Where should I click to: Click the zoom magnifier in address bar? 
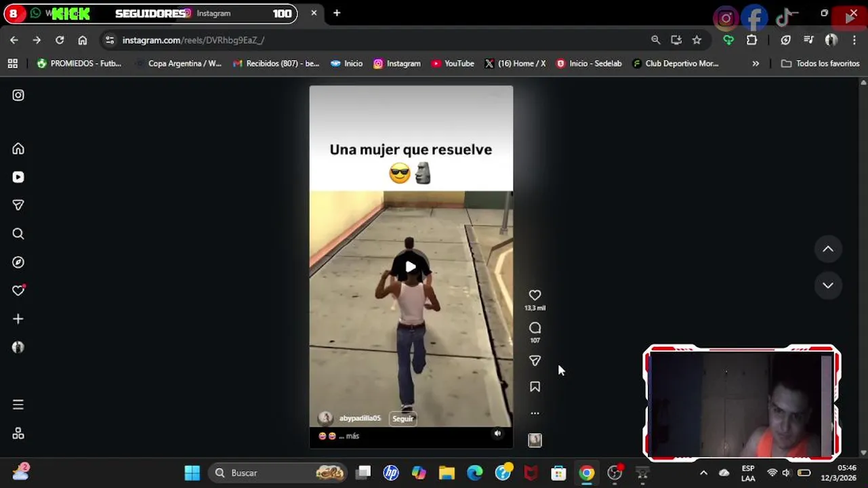coord(655,40)
